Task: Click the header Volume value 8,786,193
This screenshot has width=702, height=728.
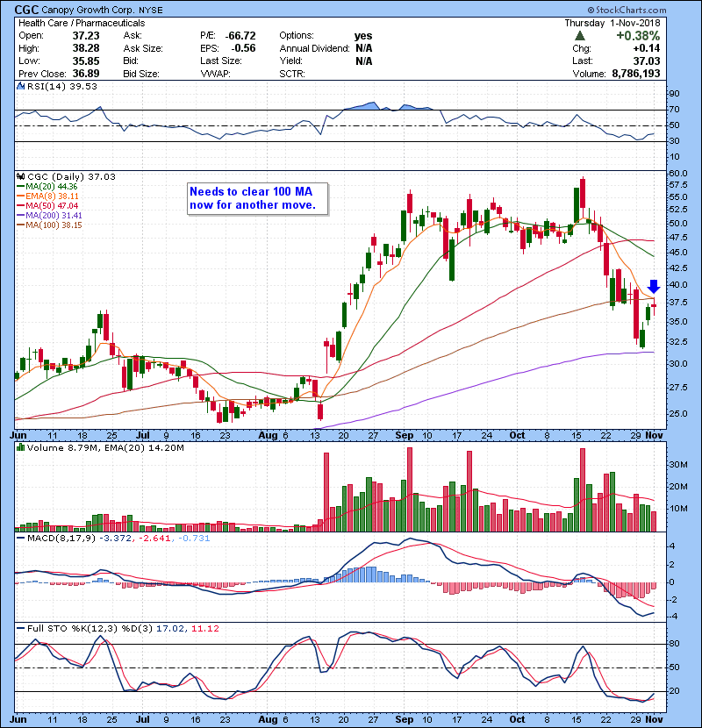Action: (636, 74)
